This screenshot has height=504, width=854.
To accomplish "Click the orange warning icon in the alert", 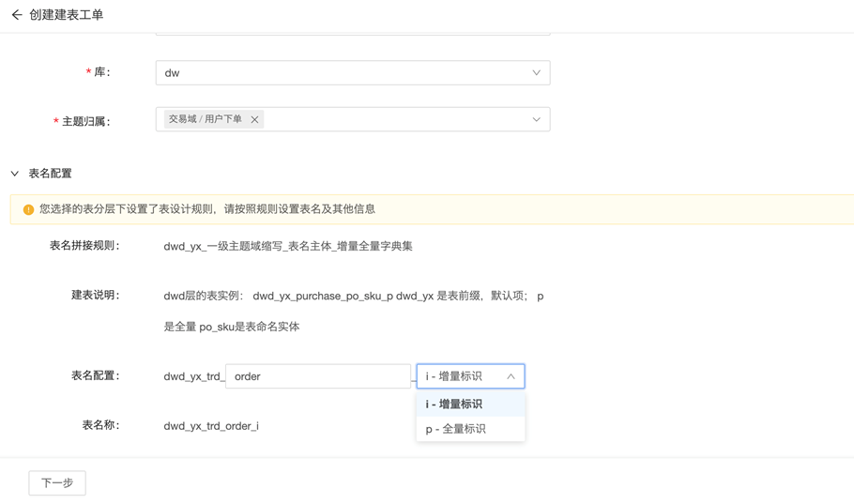I will 28,209.
